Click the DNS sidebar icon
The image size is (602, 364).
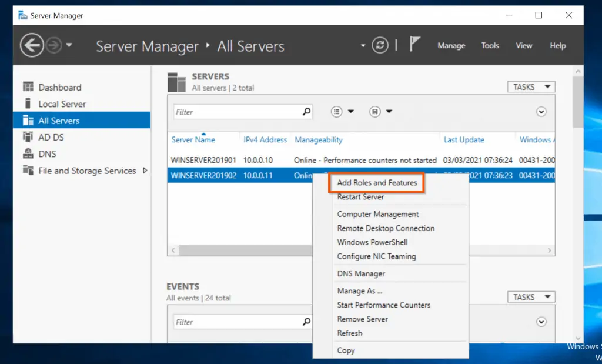click(x=28, y=153)
